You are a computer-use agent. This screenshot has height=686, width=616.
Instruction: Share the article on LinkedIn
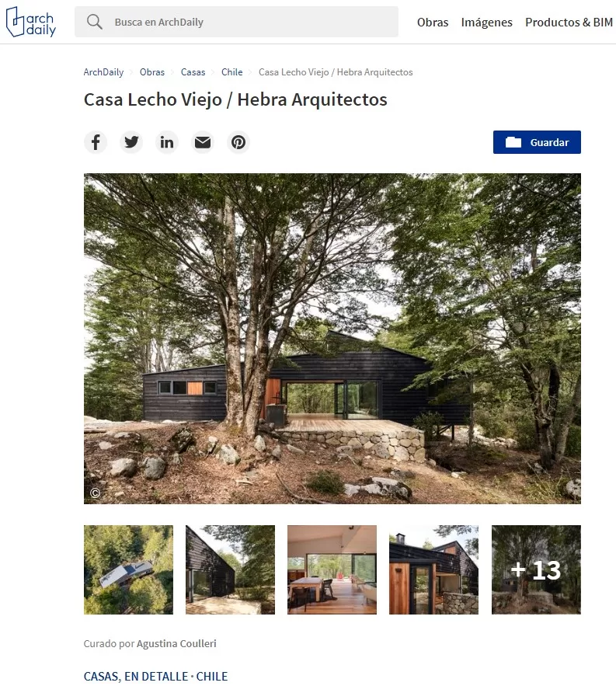[167, 142]
